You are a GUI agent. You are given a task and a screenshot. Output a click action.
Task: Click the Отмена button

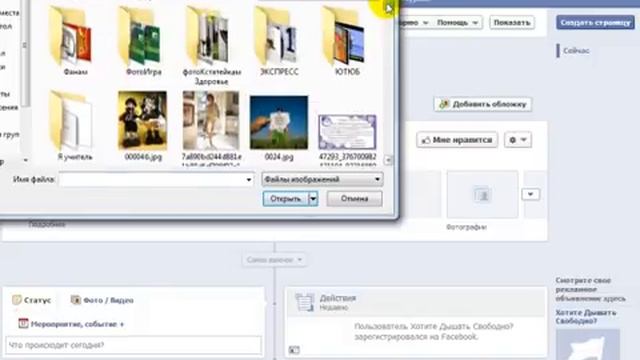(354, 199)
